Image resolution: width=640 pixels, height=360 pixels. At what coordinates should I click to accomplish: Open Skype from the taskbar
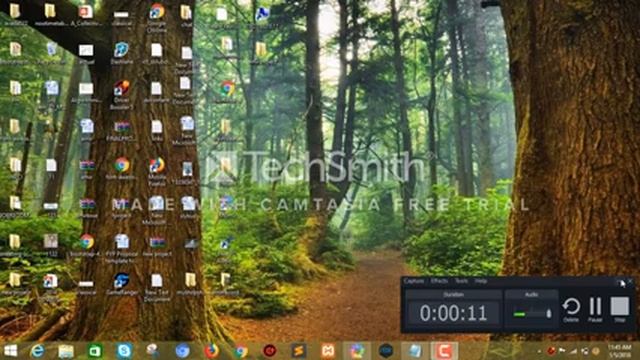click(124, 351)
